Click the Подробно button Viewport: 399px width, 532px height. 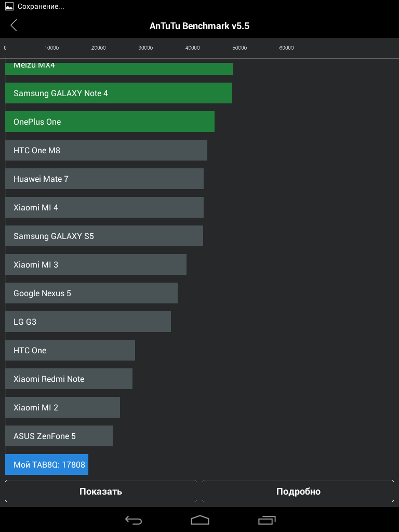(298, 491)
